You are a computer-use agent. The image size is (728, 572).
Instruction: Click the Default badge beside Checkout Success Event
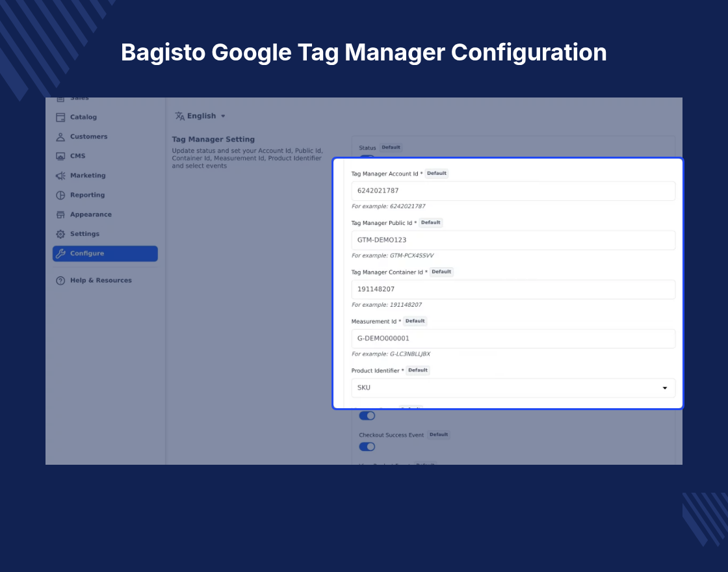coord(439,435)
